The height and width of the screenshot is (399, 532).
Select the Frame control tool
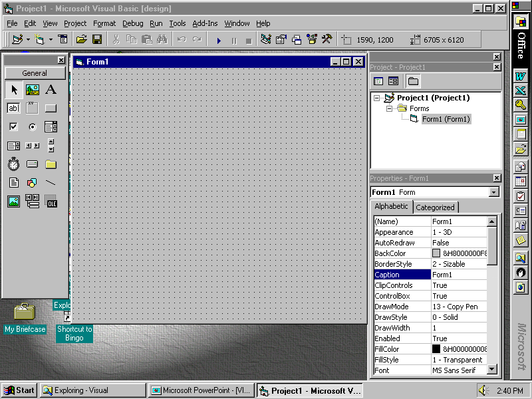click(33, 108)
